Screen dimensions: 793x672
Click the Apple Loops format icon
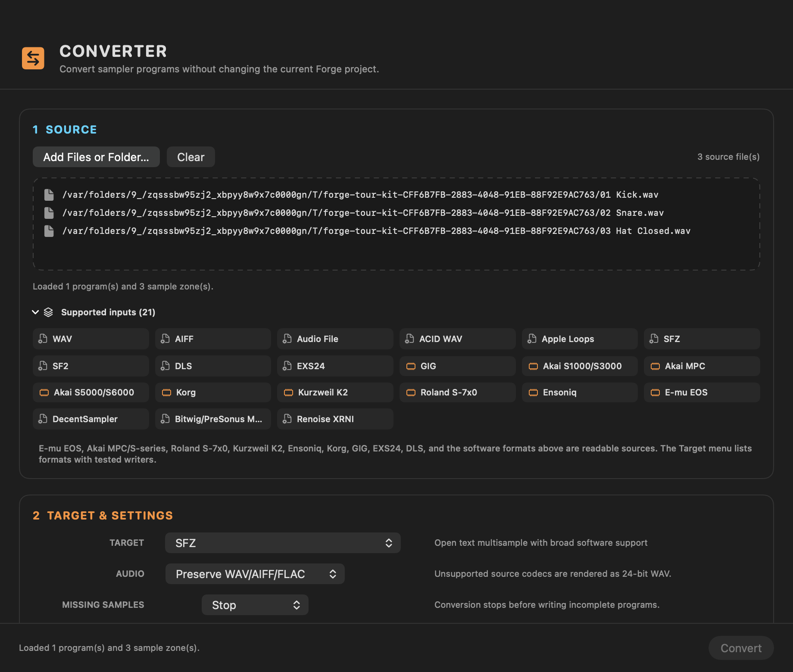pos(532,339)
